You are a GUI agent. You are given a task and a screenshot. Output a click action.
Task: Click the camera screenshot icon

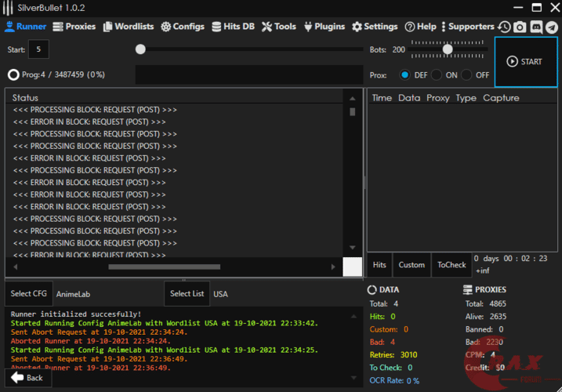click(x=520, y=27)
